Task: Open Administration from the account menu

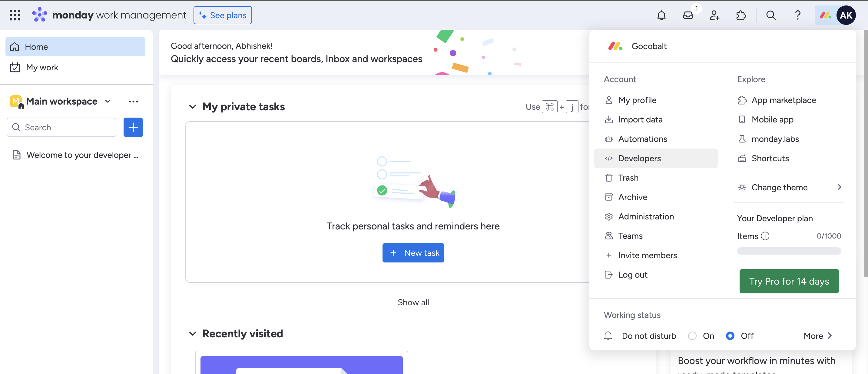Action: [646, 216]
